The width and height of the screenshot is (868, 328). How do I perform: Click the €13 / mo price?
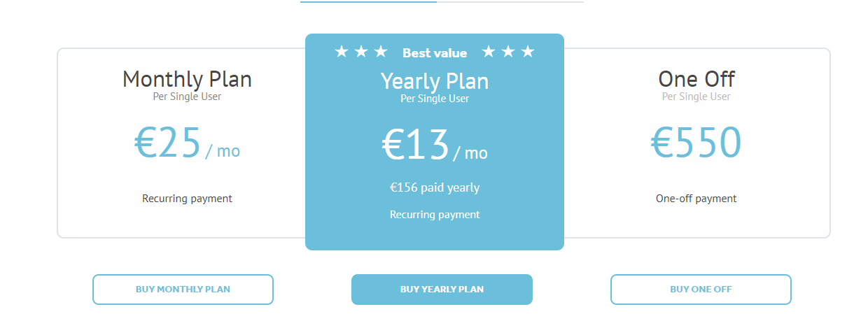coord(435,145)
